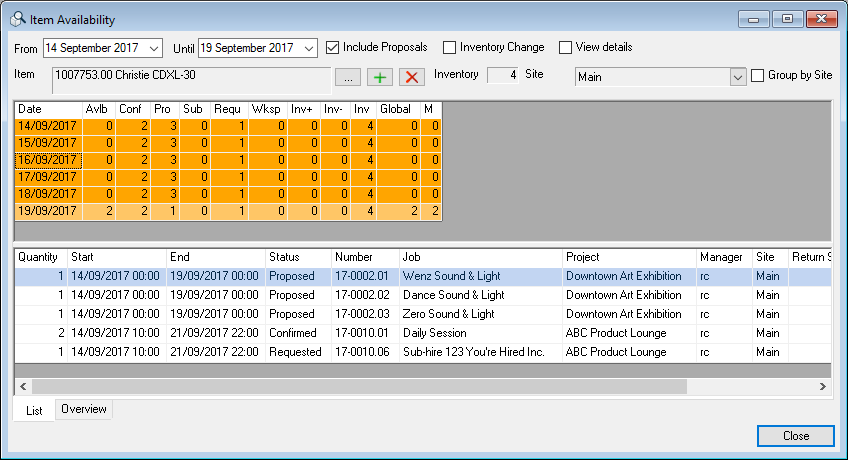
Task: Click the green plus add item icon
Action: (x=380, y=77)
